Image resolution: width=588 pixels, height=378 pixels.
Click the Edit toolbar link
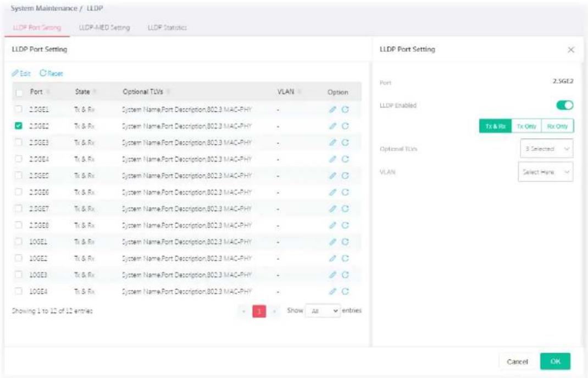(x=21, y=74)
